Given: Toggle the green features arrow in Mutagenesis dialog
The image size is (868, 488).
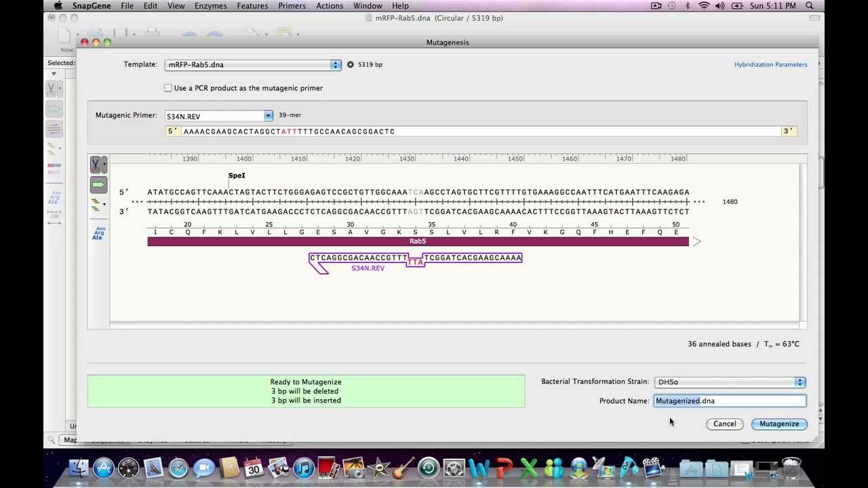Looking at the screenshot, I should (98, 184).
